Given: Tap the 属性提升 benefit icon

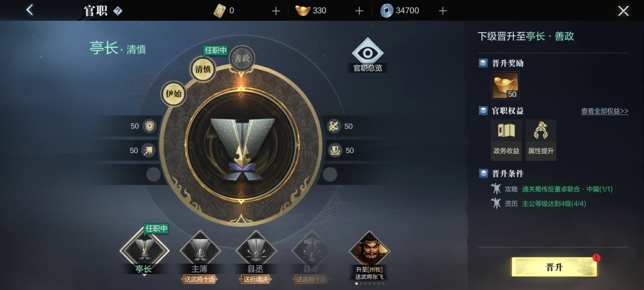Looking at the screenshot, I should click(x=541, y=140).
